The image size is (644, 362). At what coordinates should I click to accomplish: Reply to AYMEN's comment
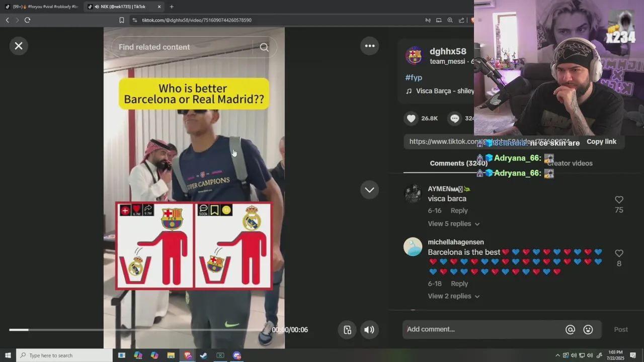tap(459, 211)
